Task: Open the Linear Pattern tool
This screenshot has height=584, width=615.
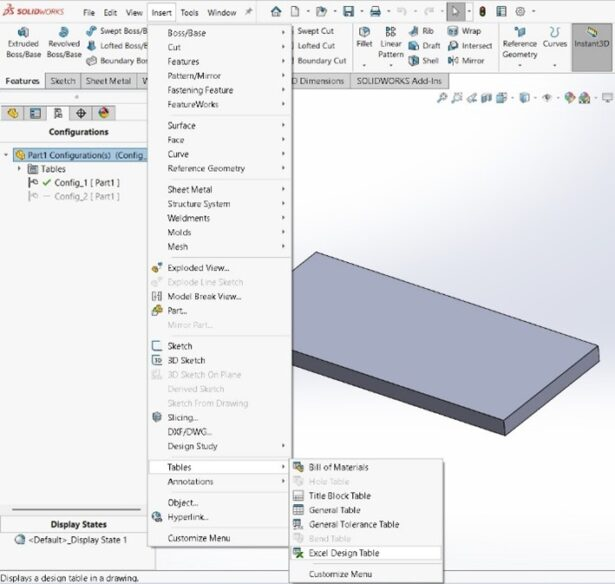Action: pos(391,42)
